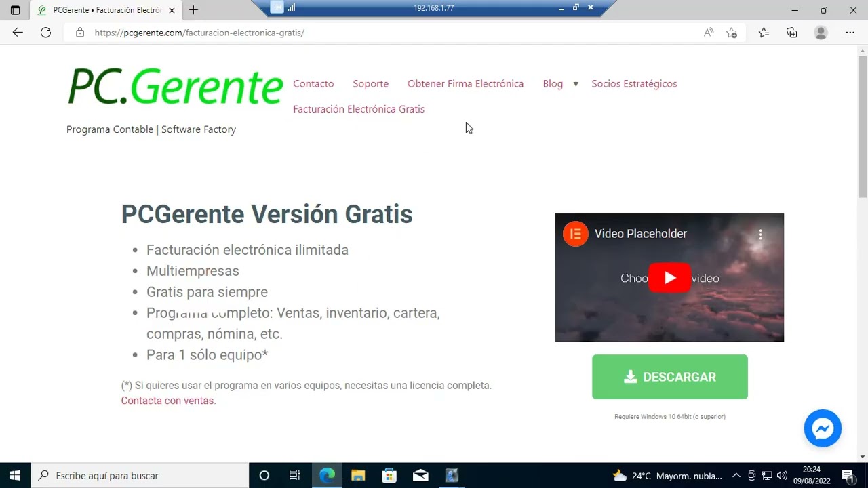The image size is (868, 488).
Task: Open the Favorites list icon
Action: click(x=764, y=33)
